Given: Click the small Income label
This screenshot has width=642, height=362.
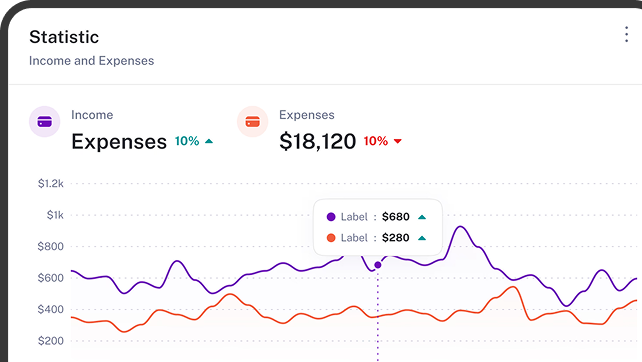Looking at the screenshot, I should [x=92, y=115].
